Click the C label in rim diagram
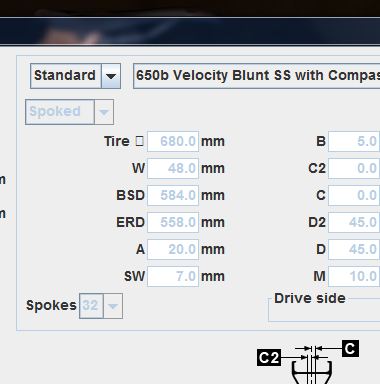380x384 pixels. 350,349
